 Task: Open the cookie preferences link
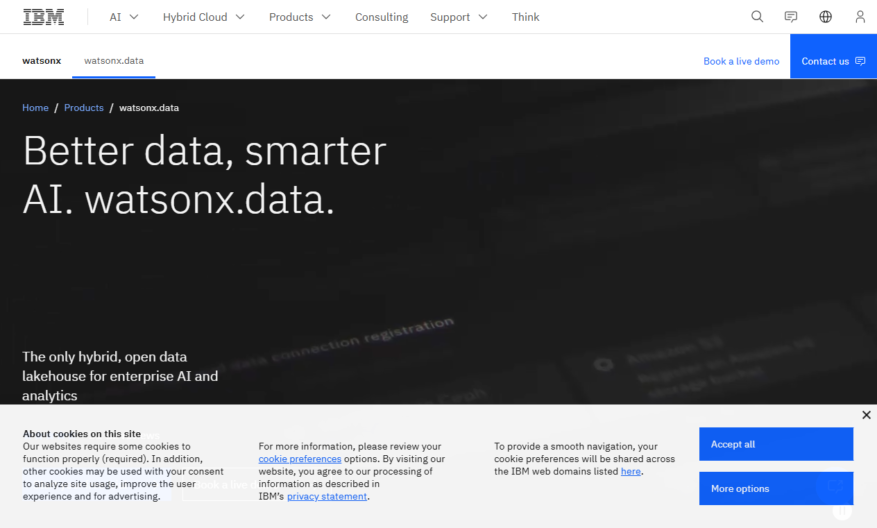pyautogui.click(x=300, y=459)
